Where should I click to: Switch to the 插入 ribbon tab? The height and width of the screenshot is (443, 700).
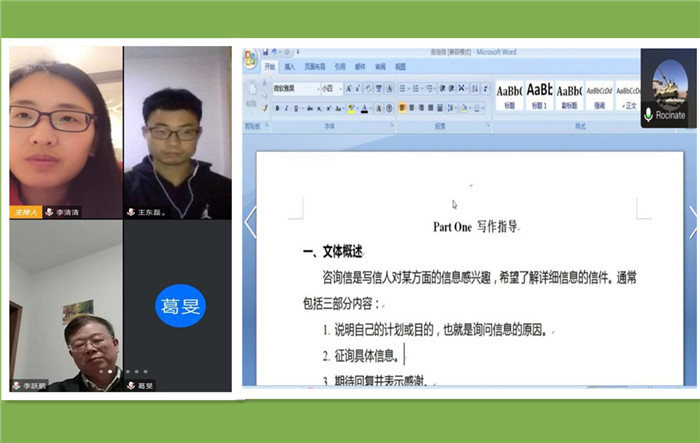pyautogui.click(x=290, y=67)
